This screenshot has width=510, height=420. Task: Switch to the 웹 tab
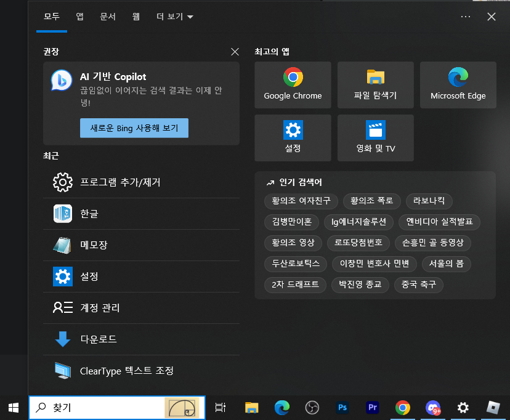pos(136,17)
